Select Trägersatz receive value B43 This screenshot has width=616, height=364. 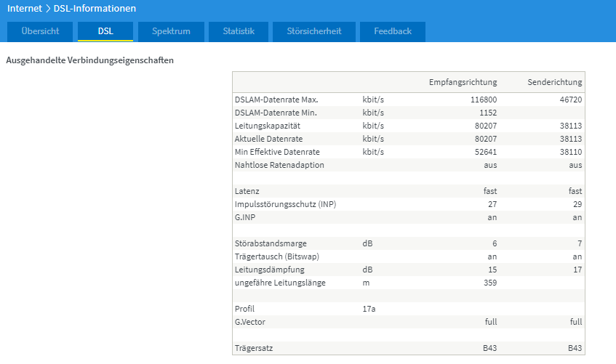click(x=490, y=348)
